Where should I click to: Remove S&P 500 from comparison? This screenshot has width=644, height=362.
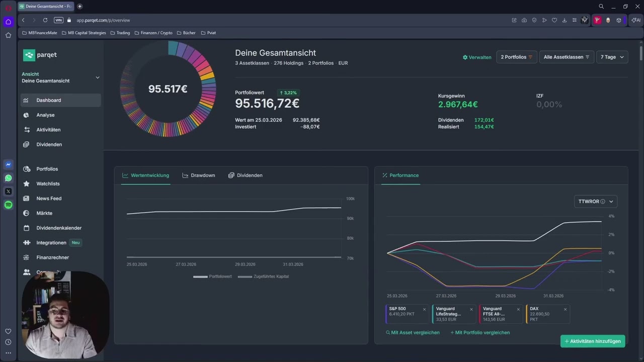coord(424,310)
